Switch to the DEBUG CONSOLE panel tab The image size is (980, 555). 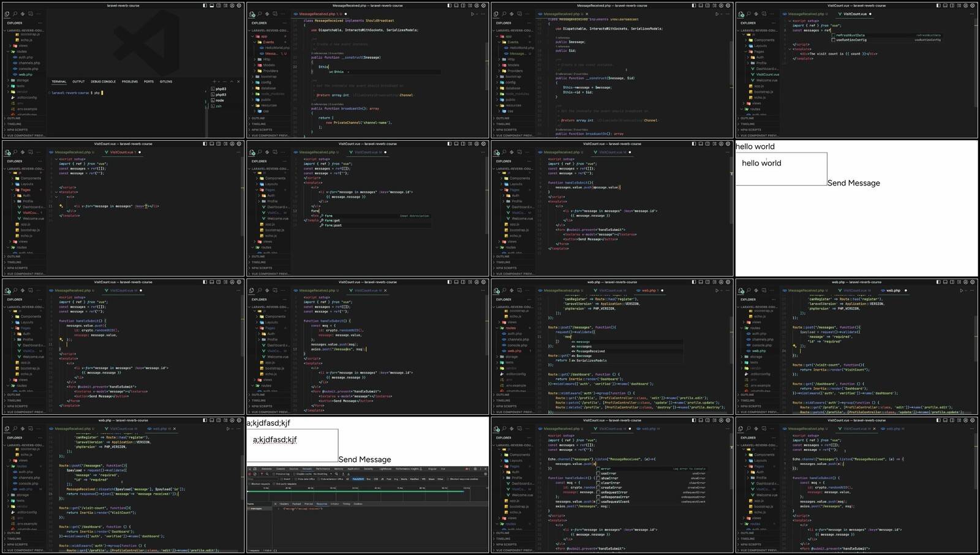tap(103, 81)
